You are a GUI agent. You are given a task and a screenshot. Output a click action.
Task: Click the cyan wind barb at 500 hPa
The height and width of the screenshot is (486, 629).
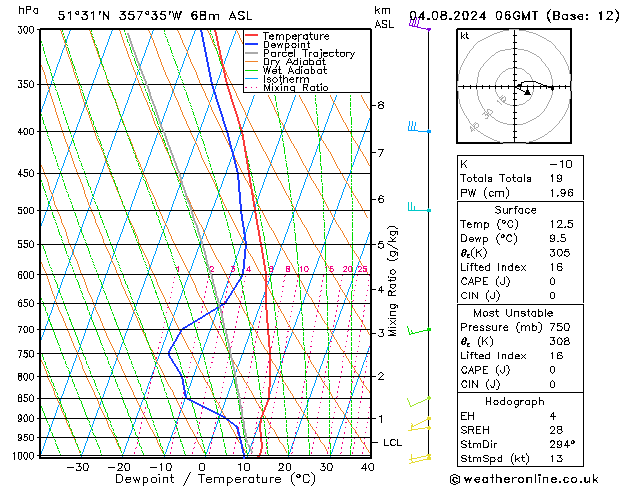point(419,207)
